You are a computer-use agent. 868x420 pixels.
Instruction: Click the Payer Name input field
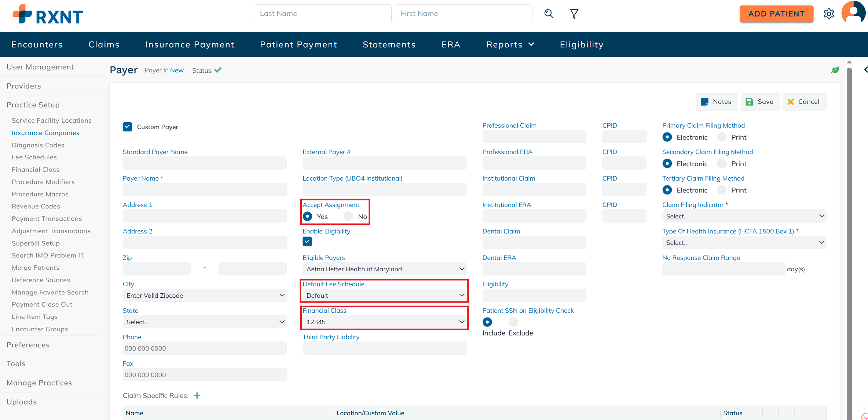point(204,190)
